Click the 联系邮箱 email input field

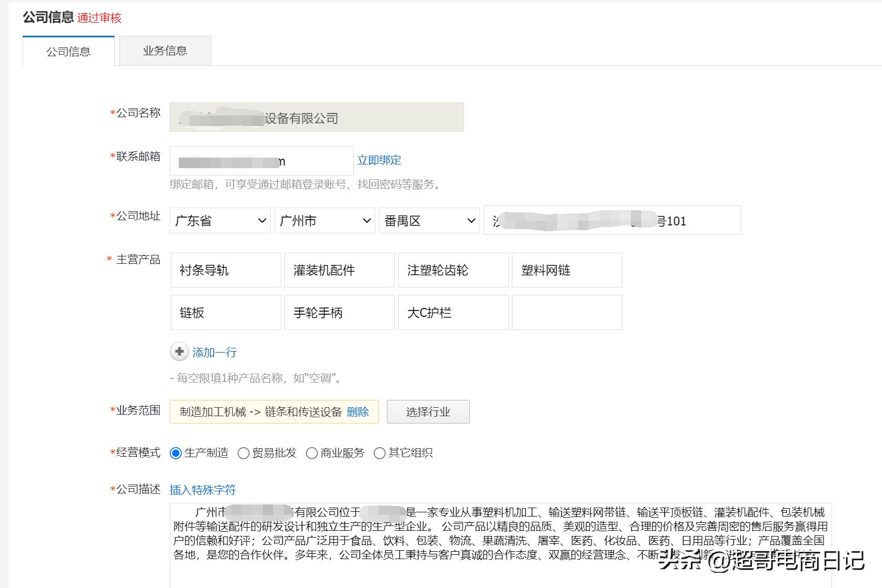[x=261, y=160]
